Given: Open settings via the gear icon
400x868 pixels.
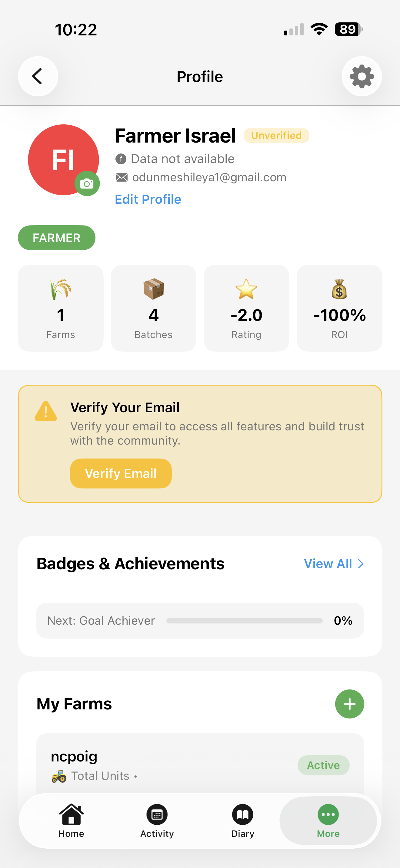Looking at the screenshot, I should (362, 77).
